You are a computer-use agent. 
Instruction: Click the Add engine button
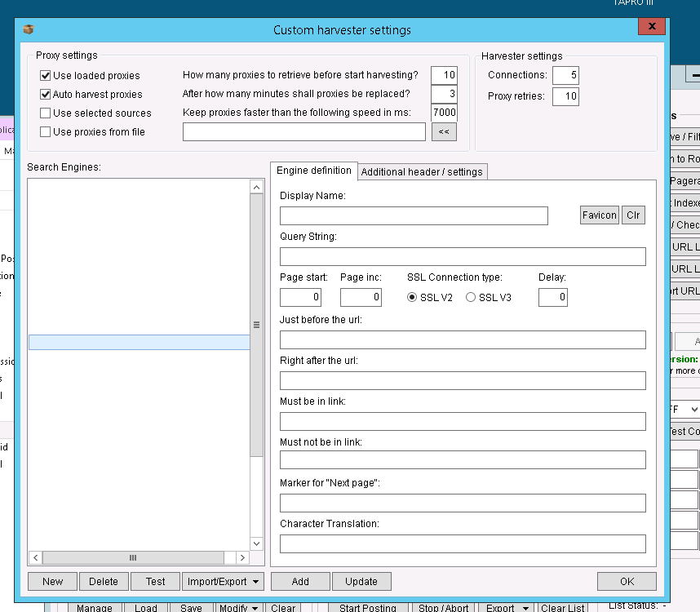point(300,581)
